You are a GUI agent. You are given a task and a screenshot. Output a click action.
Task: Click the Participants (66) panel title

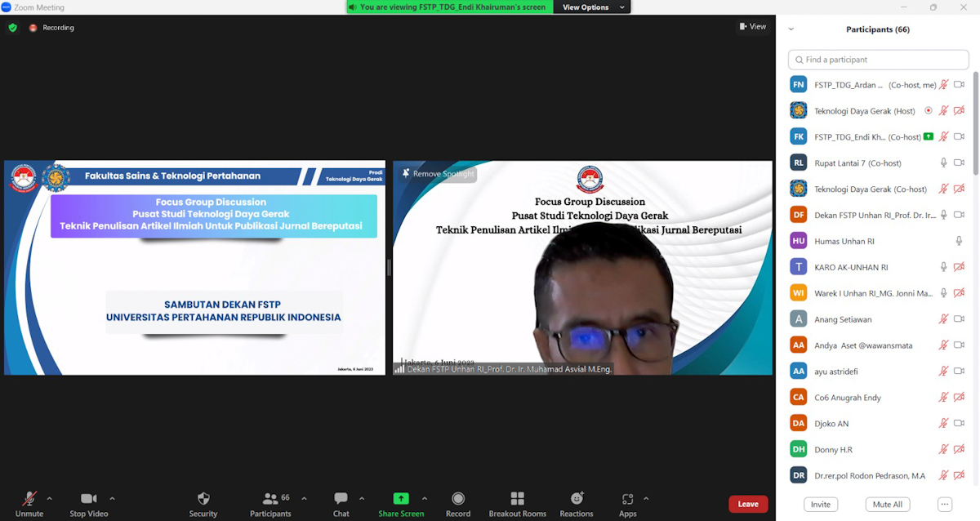[x=878, y=29]
